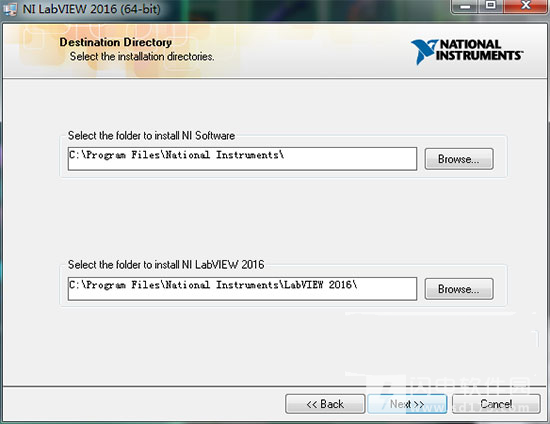Click the Destination Directory heading
The width and height of the screenshot is (550, 424).
115,42
